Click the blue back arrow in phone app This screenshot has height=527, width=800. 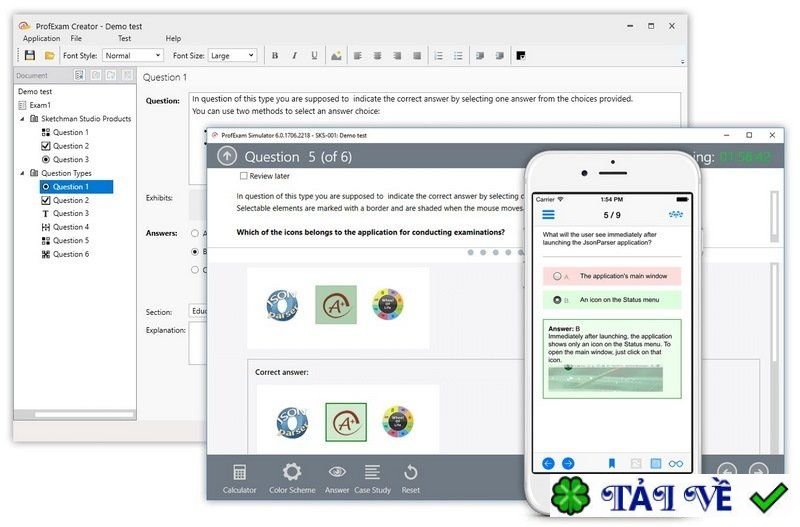[x=548, y=463]
